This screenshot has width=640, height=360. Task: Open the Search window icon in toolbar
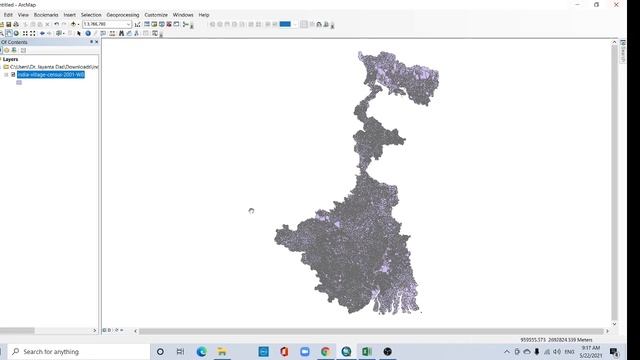coord(162,24)
